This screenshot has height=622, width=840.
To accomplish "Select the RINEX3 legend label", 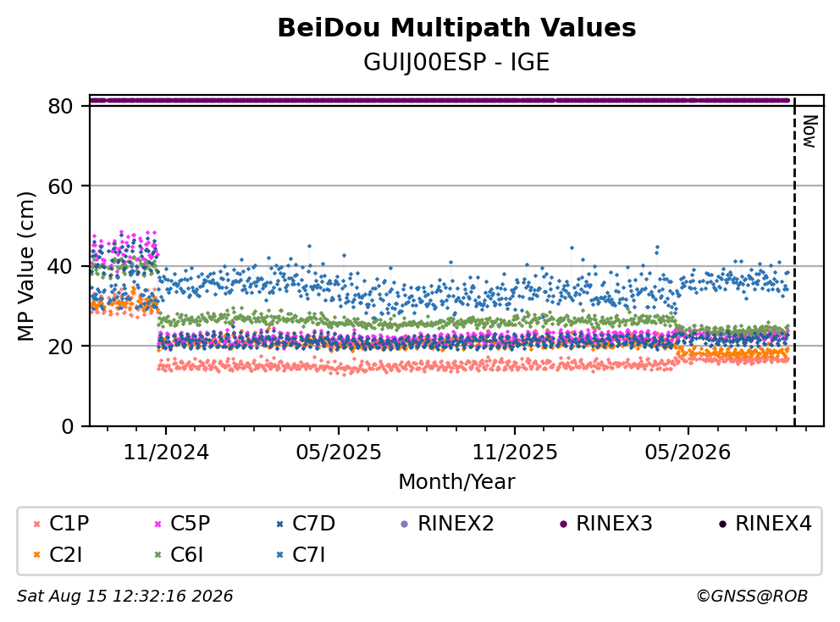I will point(615,524).
